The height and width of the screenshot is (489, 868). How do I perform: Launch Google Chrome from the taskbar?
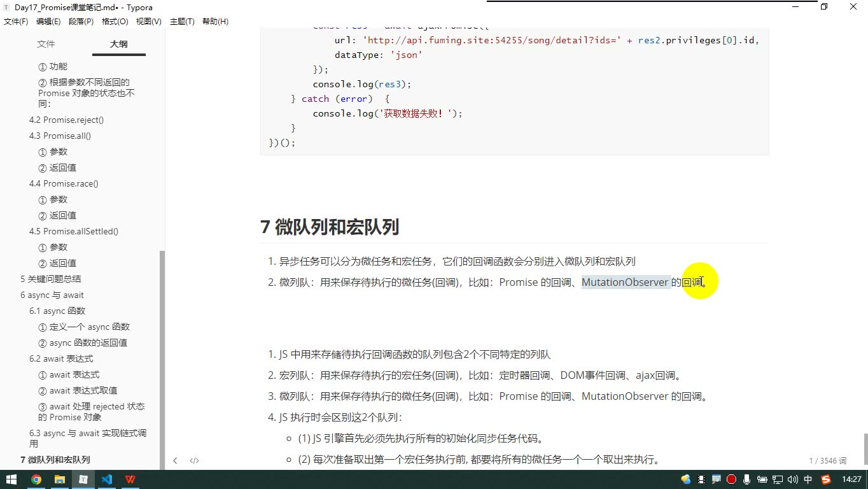point(36,479)
